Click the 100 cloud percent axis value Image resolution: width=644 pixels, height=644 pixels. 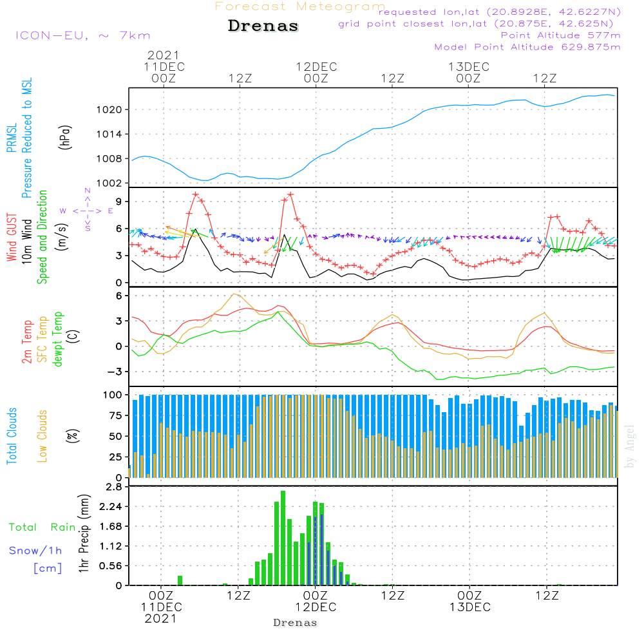click(x=113, y=395)
